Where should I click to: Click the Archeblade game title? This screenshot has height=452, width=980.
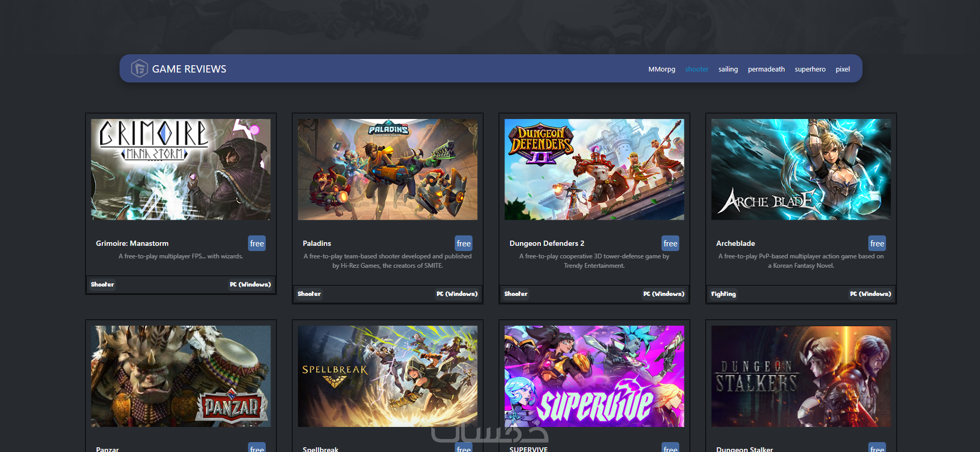click(x=736, y=243)
